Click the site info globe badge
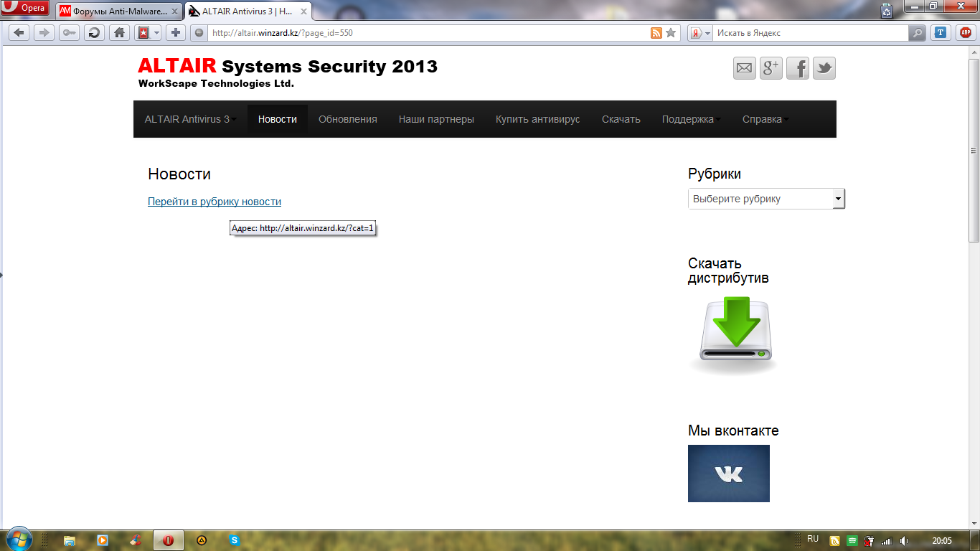Image resolution: width=980 pixels, height=551 pixels. (x=199, y=33)
